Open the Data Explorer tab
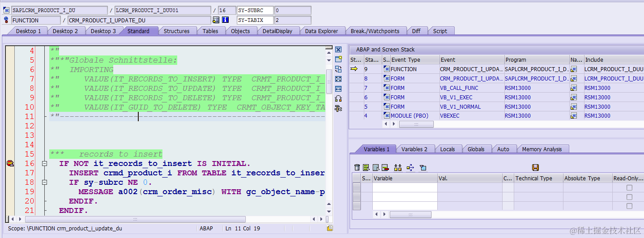 (x=322, y=31)
